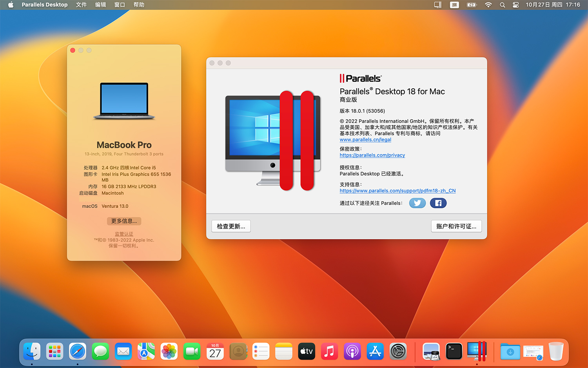Open Downloads folder in the Dock

(x=510, y=351)
